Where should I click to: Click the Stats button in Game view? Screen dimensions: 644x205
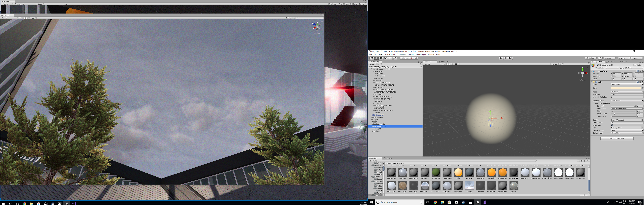(355, 4)
